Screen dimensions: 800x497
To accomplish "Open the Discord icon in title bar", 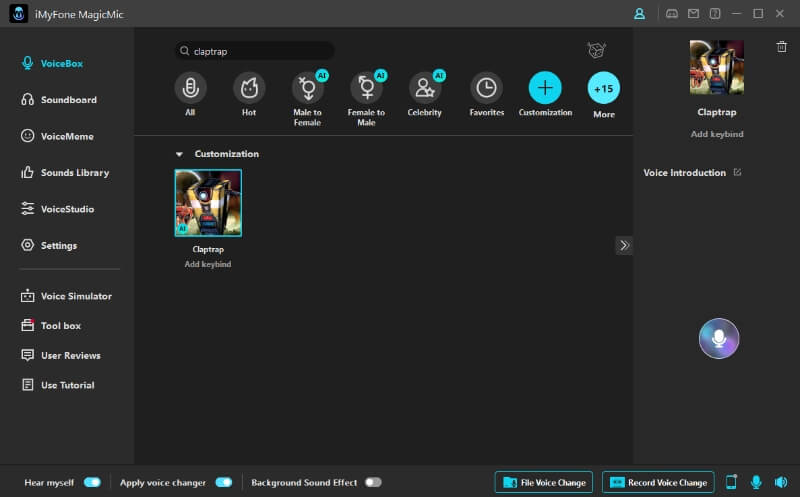I will [672, 14].
